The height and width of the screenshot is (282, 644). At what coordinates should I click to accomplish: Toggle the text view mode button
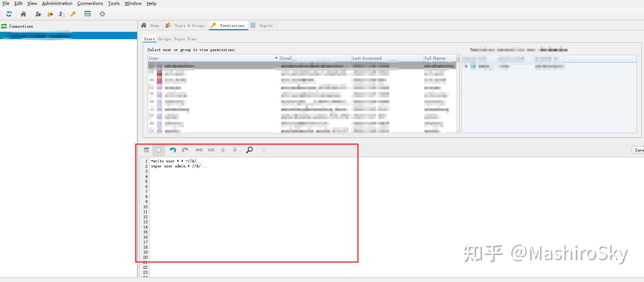pos(158,150)
